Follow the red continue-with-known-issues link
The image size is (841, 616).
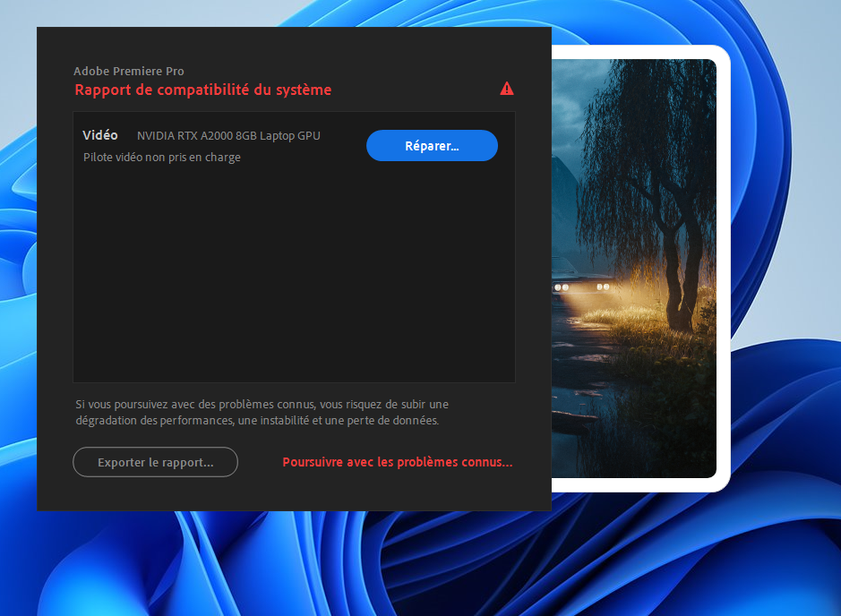(397, 462)
